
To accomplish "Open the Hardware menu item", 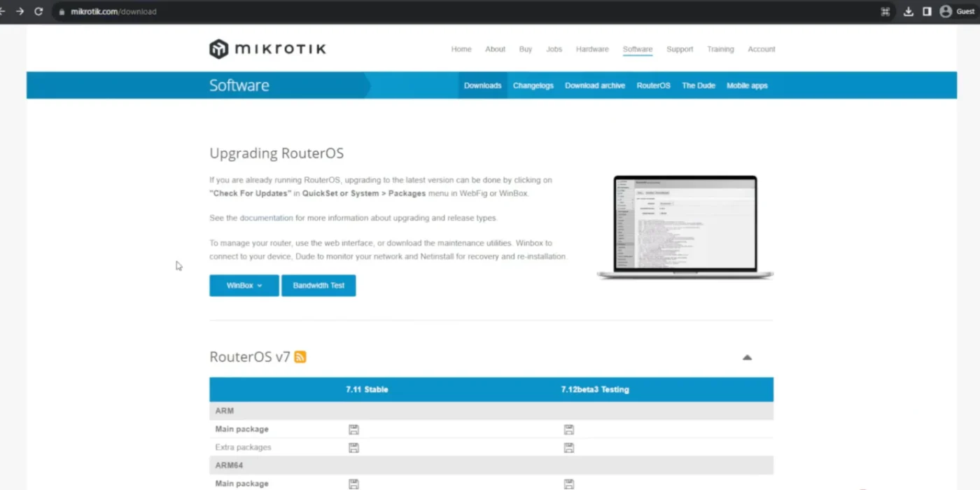I will [592, 49].
